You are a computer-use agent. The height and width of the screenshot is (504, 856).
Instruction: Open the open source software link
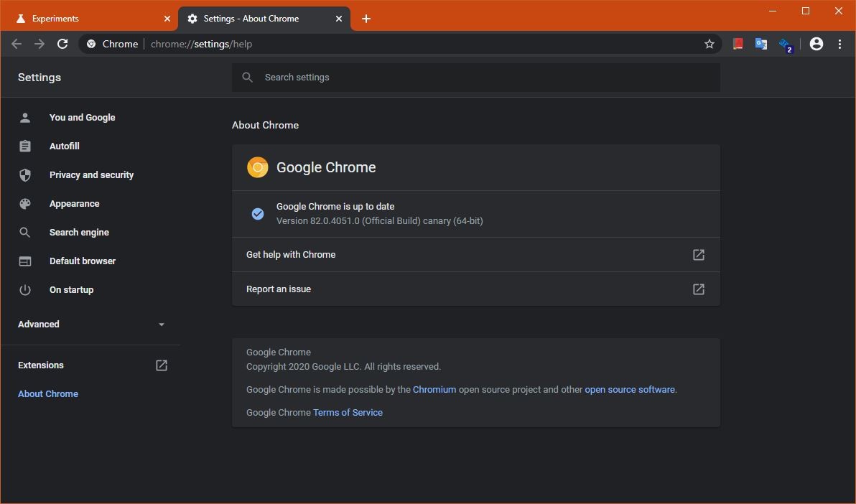click(x=630, y=390)
